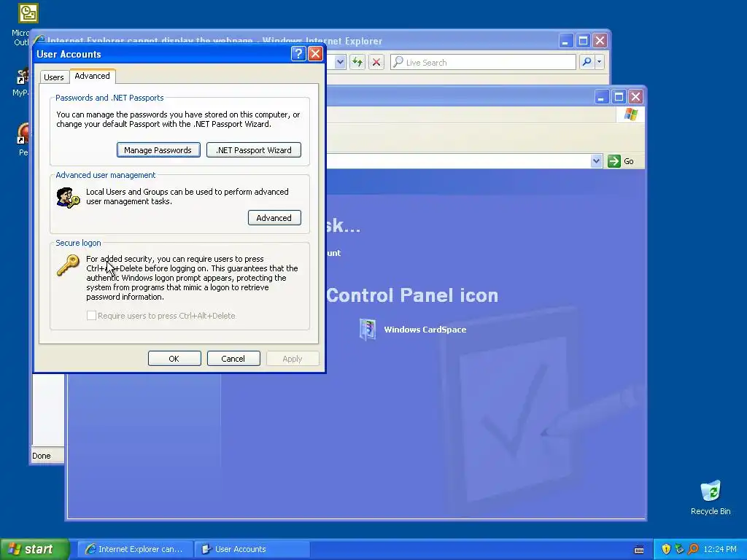Click the Go button in Control Panel
This screenshot has width=747, height=560.
tap(621, 161)
